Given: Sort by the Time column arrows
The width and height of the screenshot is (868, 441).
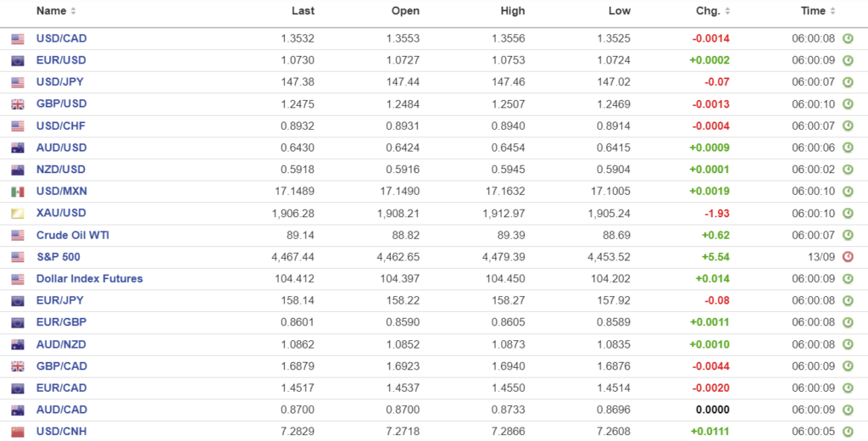Looking at the screenshot, I should tap(833, 12).
